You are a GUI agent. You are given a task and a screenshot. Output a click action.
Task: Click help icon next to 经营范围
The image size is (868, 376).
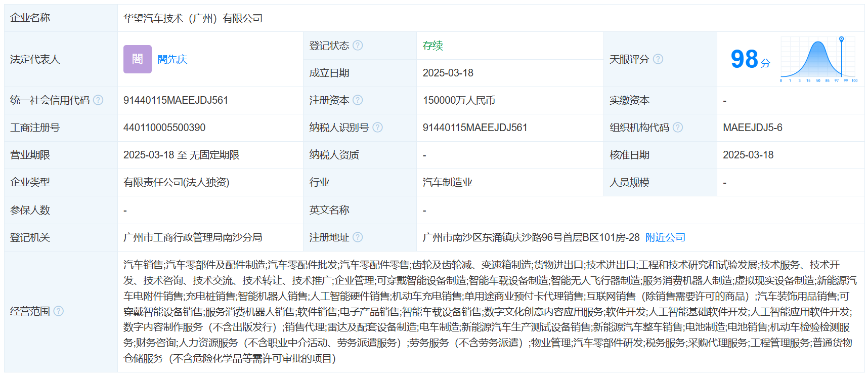click(59, 311)
